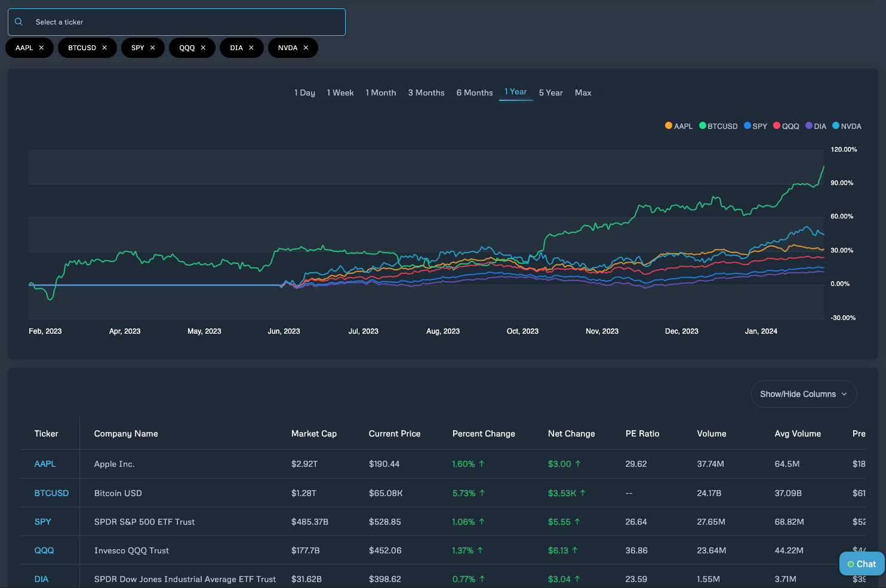This screenshot has height=588, width=886.
Task: Click the search magnifier icon
Action: (19, 22)
